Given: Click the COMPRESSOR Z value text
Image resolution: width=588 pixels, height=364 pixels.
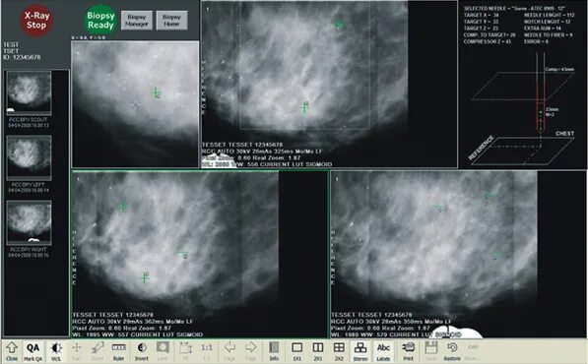Looking at the screenshot, I should [x=488, y=41].
